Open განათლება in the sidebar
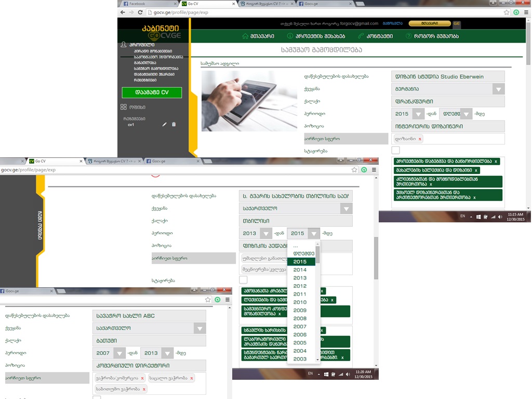 pos(145,63)
